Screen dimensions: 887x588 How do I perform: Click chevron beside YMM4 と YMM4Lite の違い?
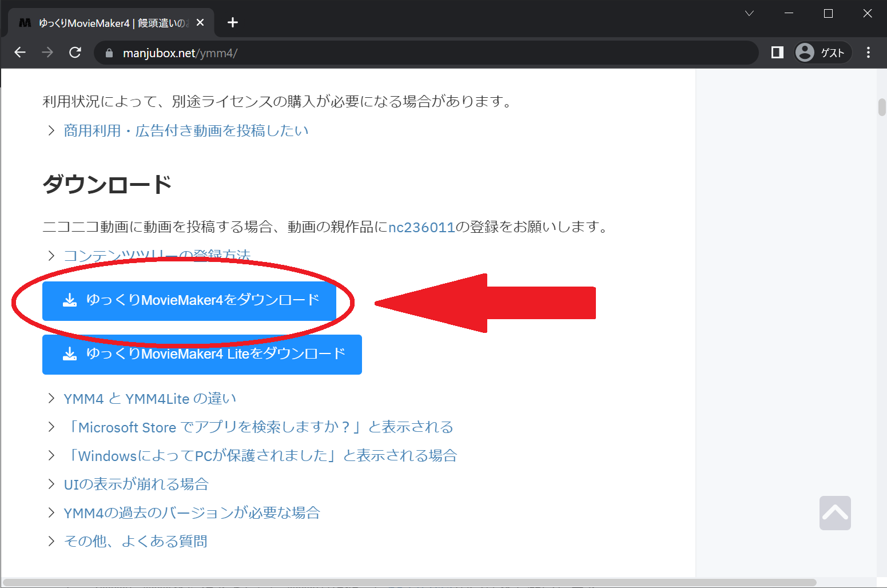[x=51, y=399]
